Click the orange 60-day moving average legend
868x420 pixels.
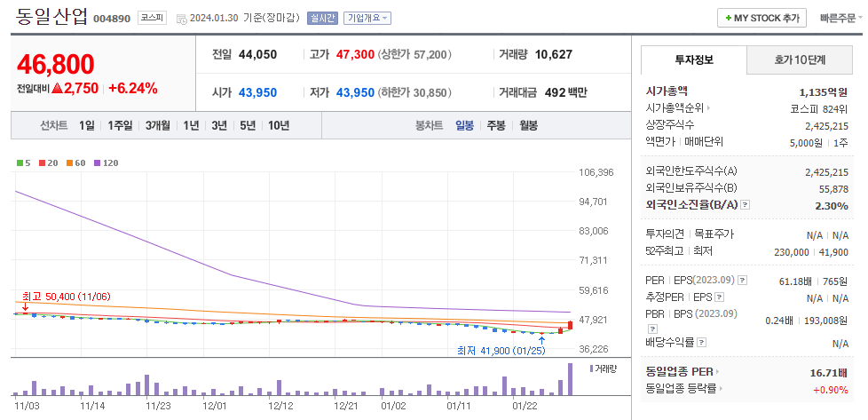click(75, 162)
